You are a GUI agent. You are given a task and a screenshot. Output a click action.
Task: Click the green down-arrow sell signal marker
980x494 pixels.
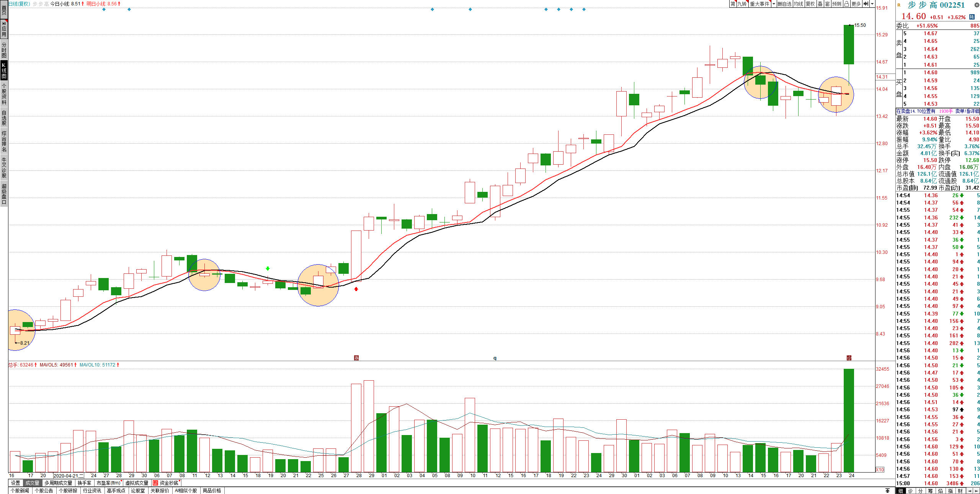click(x=268, y=268)
